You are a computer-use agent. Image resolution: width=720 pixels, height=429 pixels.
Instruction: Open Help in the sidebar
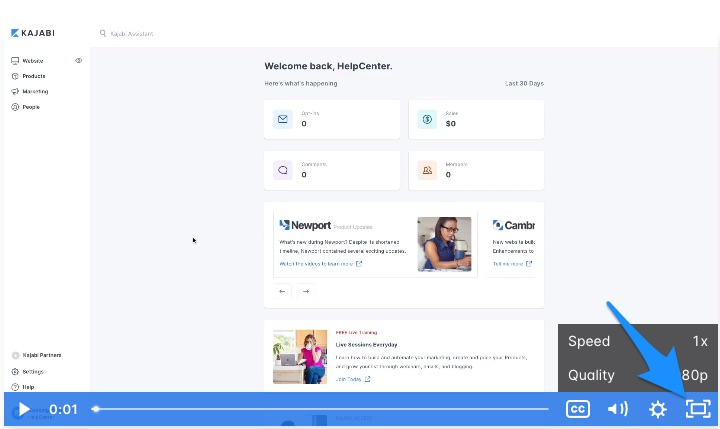tap(28, 387)
